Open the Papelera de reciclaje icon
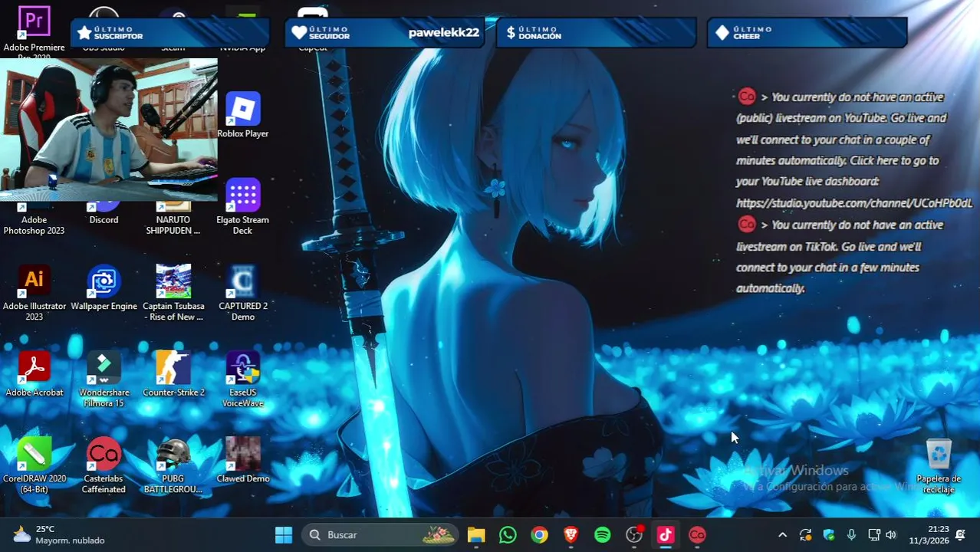980x552 pixels. tap(939, 466)
